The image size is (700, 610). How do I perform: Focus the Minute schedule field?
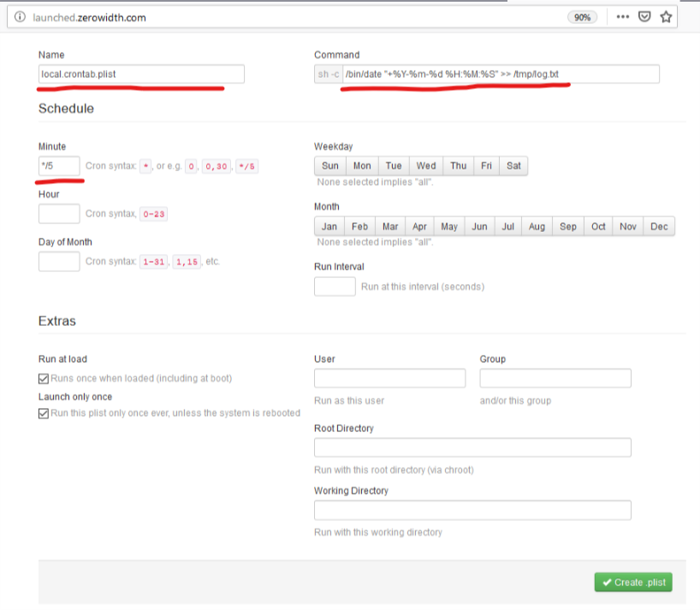[59, 165]
